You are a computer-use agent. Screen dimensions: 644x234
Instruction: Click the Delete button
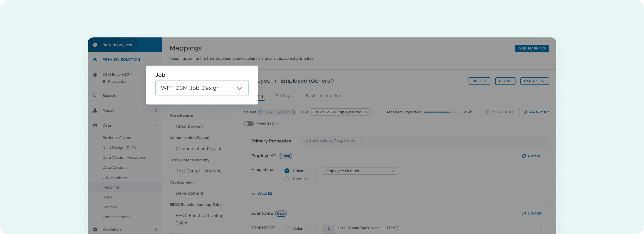click(479, 81)
